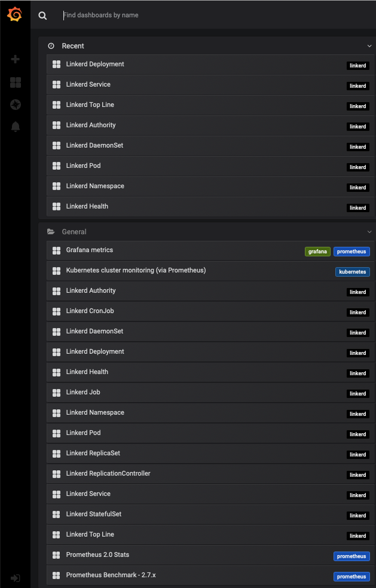The width and height of the screenshot is (376, 588).
Task: Open the Linkerd StatefulSet dashboard
Action: [x=210, y=514]
